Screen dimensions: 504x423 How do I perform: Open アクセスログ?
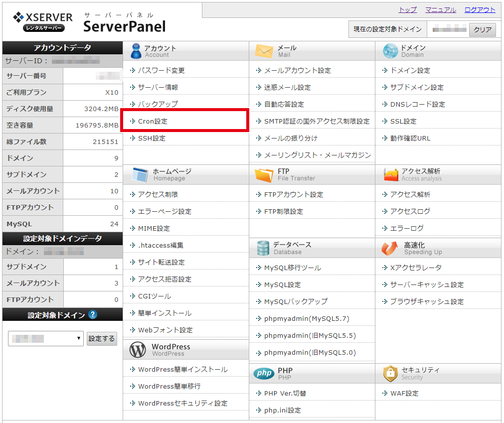(410, 211)
